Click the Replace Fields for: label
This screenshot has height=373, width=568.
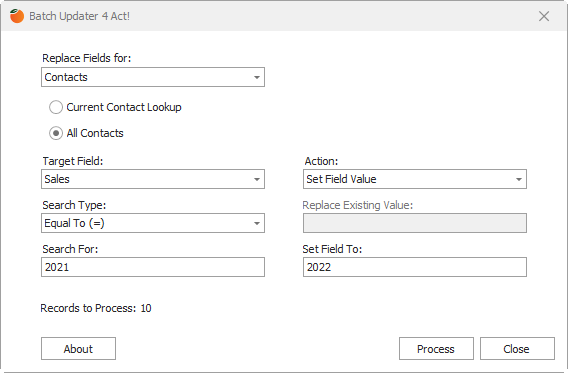point(87,58)
